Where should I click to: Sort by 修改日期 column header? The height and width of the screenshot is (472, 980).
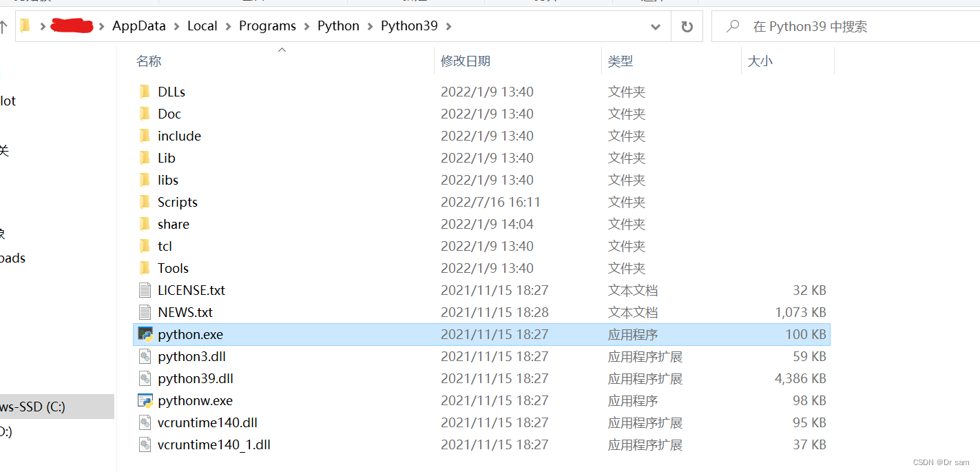(x=466, y=61)
